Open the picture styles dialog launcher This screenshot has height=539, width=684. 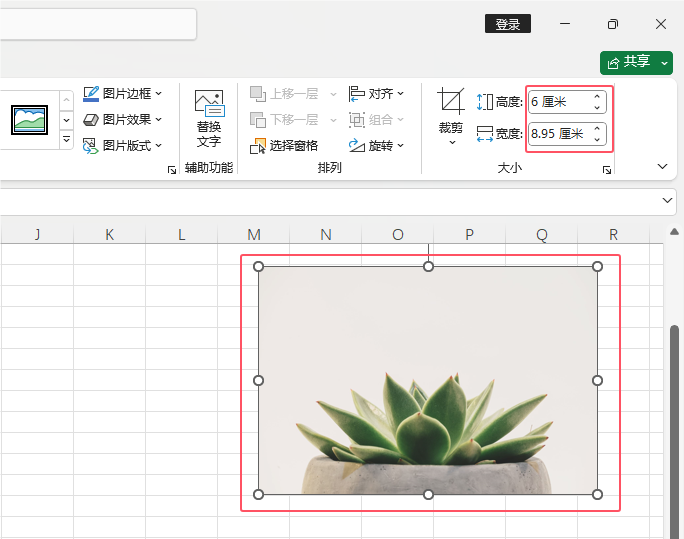point(172,170)
